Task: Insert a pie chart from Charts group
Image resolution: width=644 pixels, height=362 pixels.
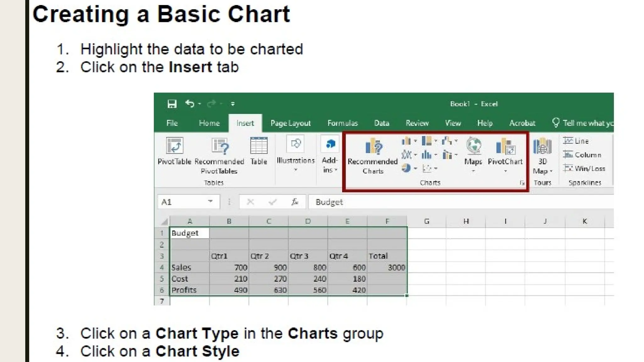Action: click(x=406, y=168)
